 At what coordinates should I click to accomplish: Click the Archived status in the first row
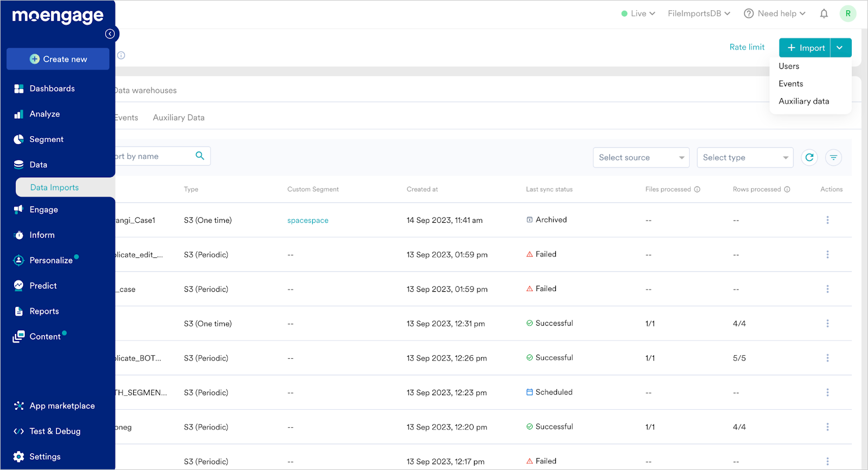tap(547, 220)
